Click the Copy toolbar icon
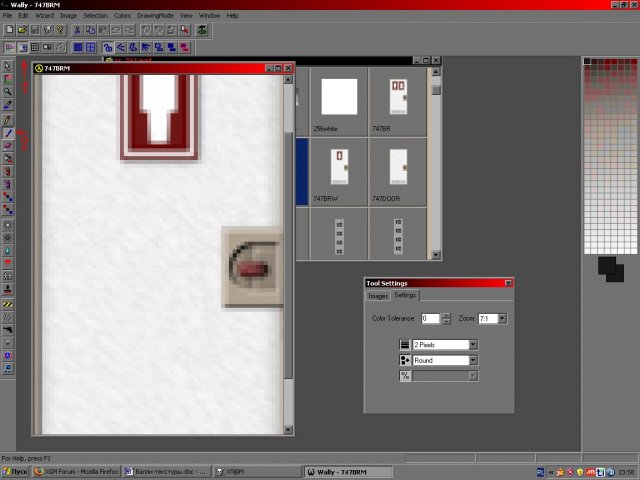 pyautogui.click(x=90, y=30)
